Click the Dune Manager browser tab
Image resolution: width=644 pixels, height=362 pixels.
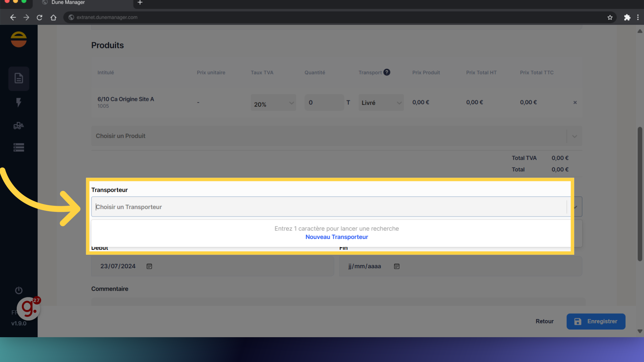click(x=68, y=3)
